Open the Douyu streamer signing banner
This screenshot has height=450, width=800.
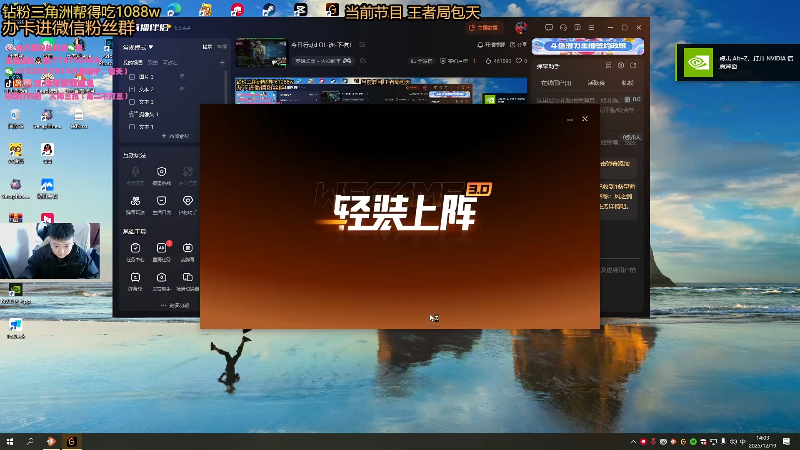tap(588, 46)
